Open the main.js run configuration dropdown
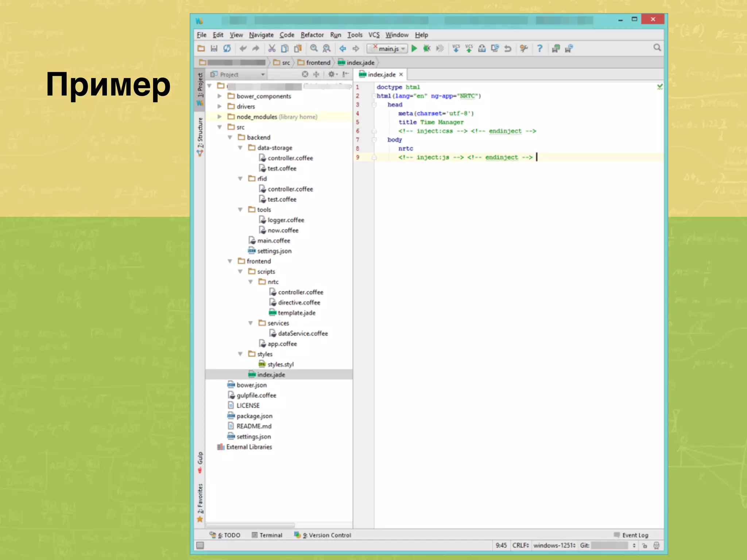This screenshot has height=560, width=747. [387, 48]
